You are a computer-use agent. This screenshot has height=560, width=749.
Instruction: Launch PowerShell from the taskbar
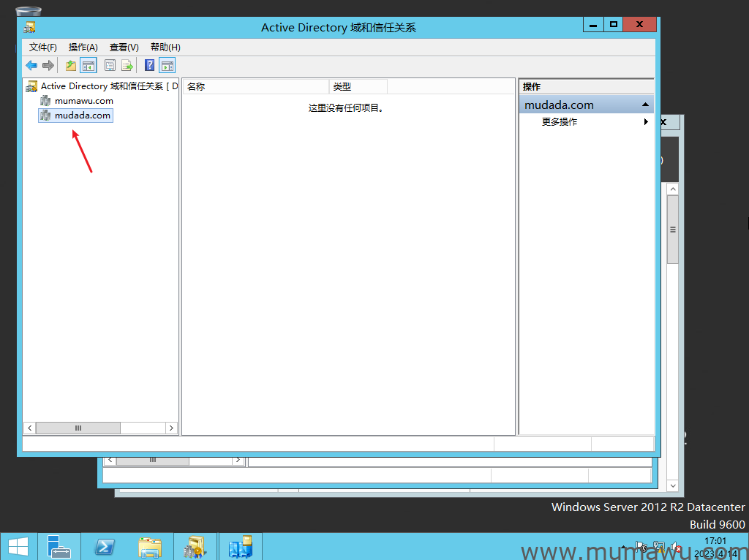click(x=105, y=546)
